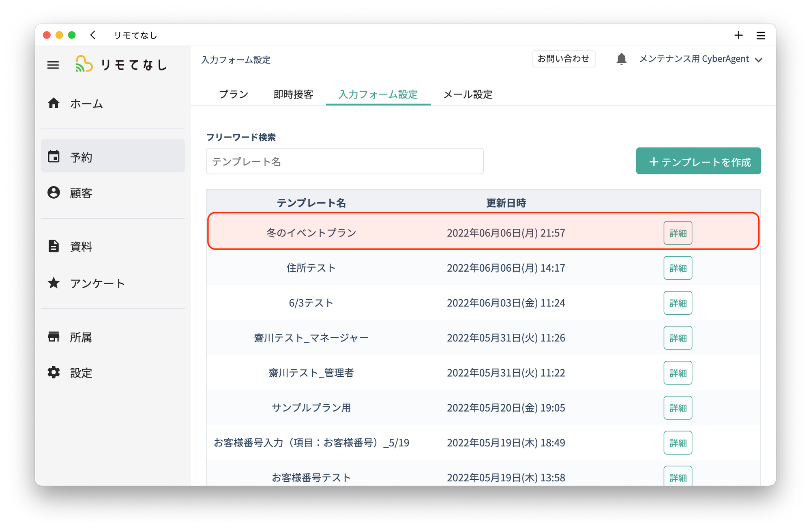811x532 pixels.
Task: Open the title bar menu icon
Action: point(761,36)
